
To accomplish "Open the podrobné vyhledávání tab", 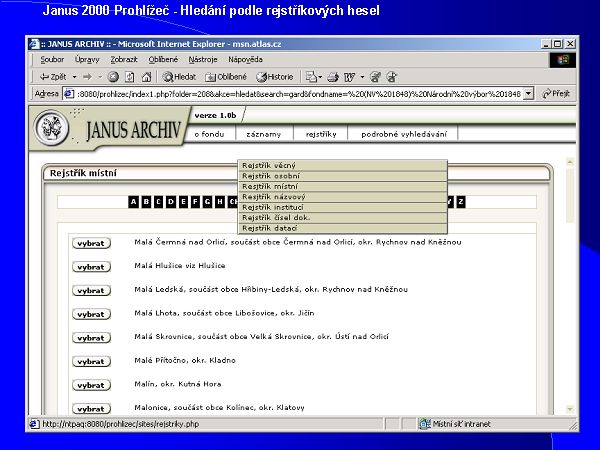I will [x=403, y=134].
